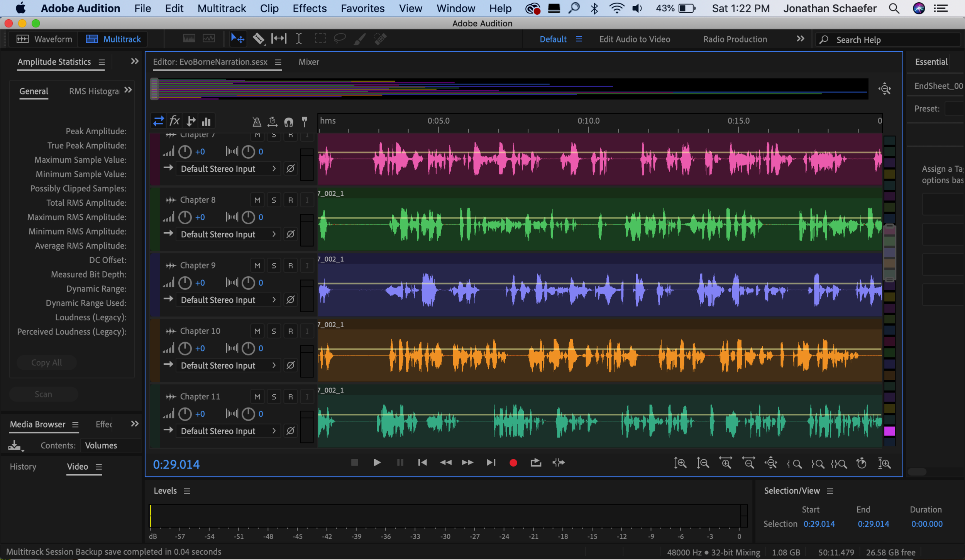Select the Move tool in toolbar
965x560 pixels.
[237, 39]
